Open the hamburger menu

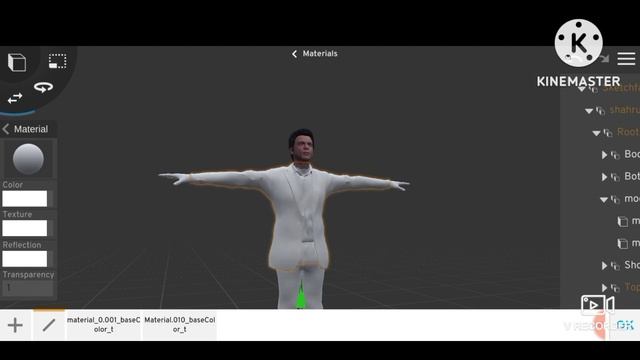coord(626,59)
